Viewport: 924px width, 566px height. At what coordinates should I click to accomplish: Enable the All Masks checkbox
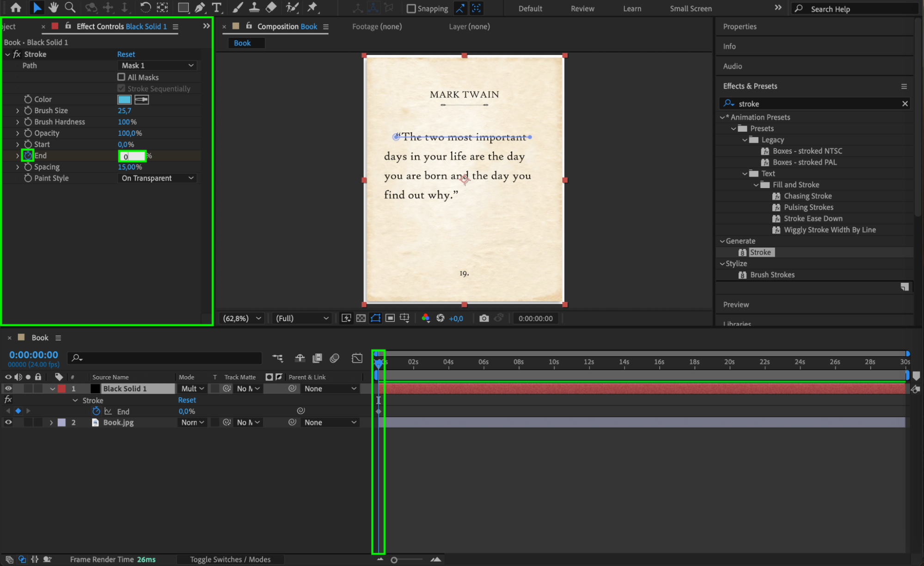(122, 77)
